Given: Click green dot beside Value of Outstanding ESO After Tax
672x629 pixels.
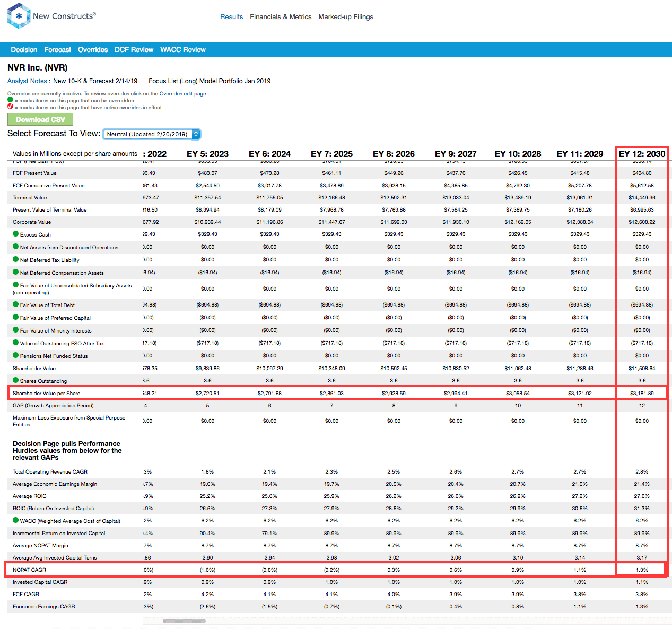Looking at the screenshot, I should (x=16, y=343).
